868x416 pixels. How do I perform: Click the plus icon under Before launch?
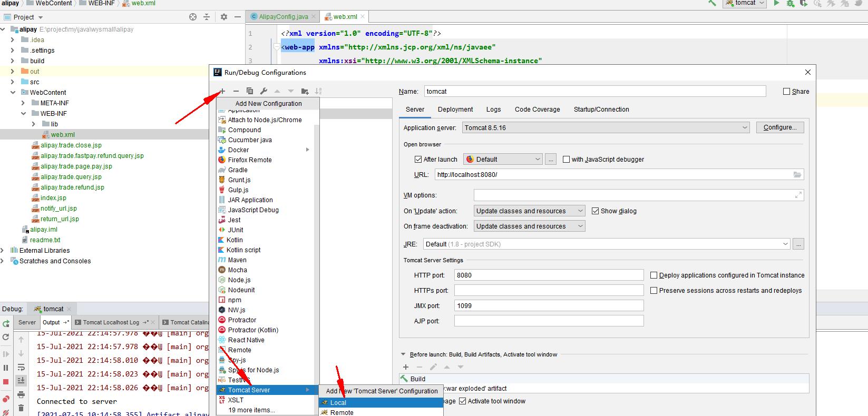coord(406,367)
